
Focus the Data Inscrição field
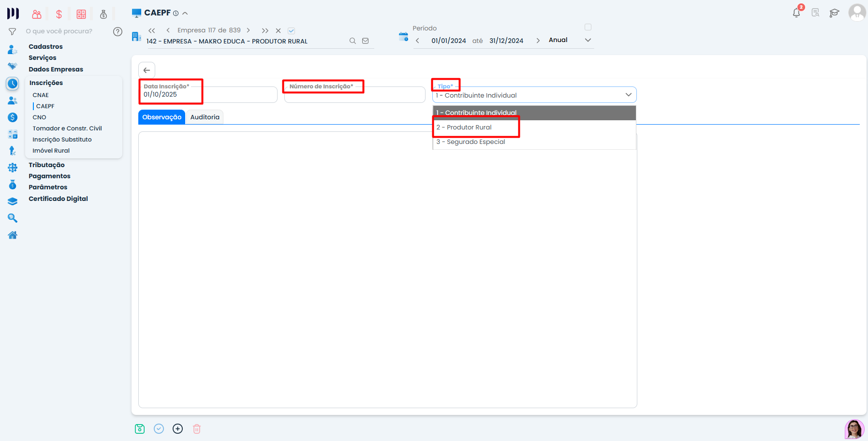[208, 94]
